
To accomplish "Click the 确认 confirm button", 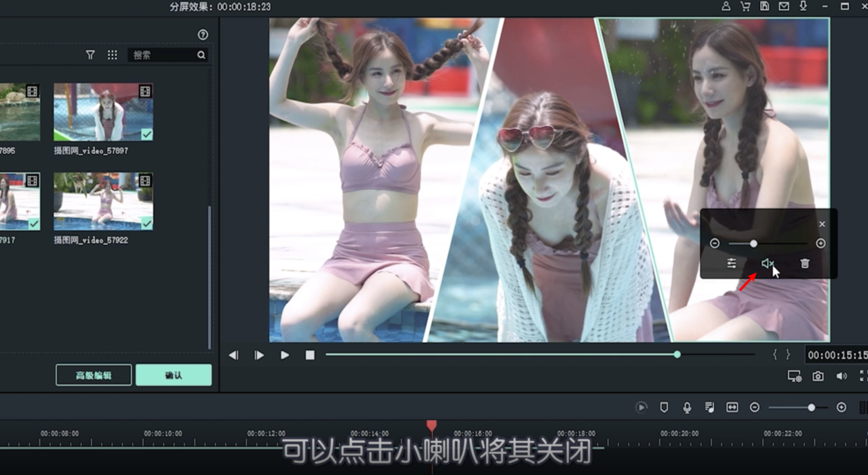I will (174, 375).
